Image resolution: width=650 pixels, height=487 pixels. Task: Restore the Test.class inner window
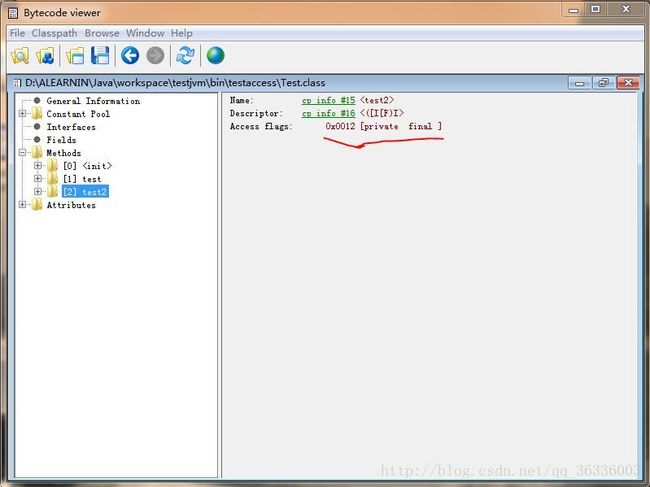coord(604,83)
